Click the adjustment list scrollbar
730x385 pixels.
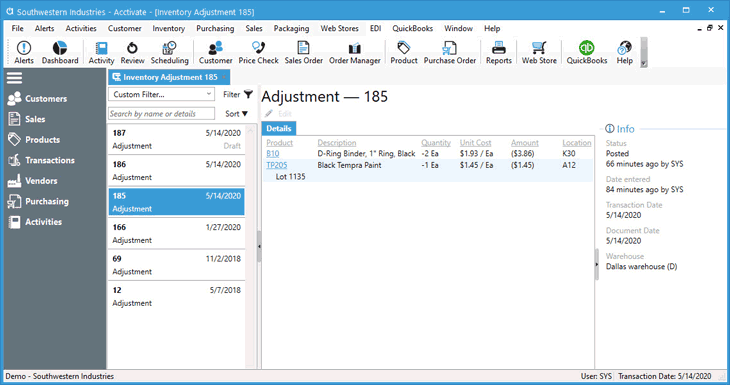(250, 246)
